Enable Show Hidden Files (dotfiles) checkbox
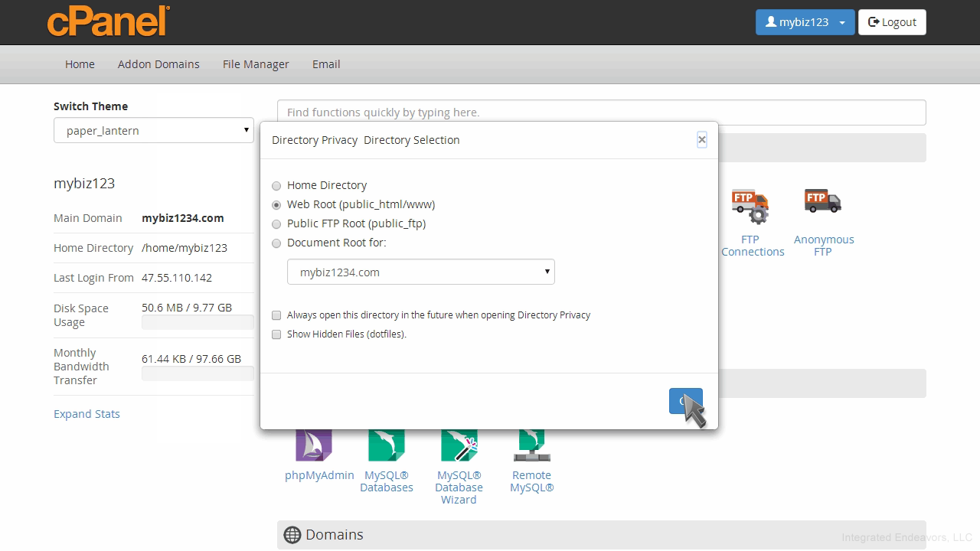 click(276, 334)
